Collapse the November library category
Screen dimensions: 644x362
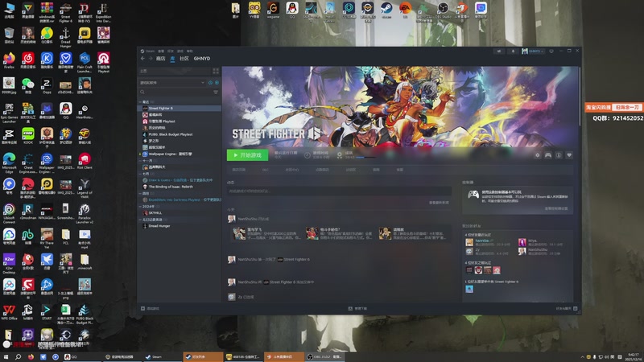coord(140,160)
